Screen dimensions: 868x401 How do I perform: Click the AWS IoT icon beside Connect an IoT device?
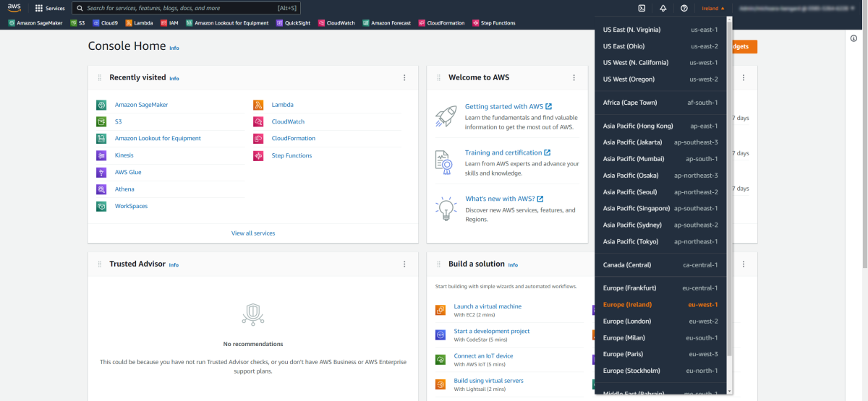[440, 359]
